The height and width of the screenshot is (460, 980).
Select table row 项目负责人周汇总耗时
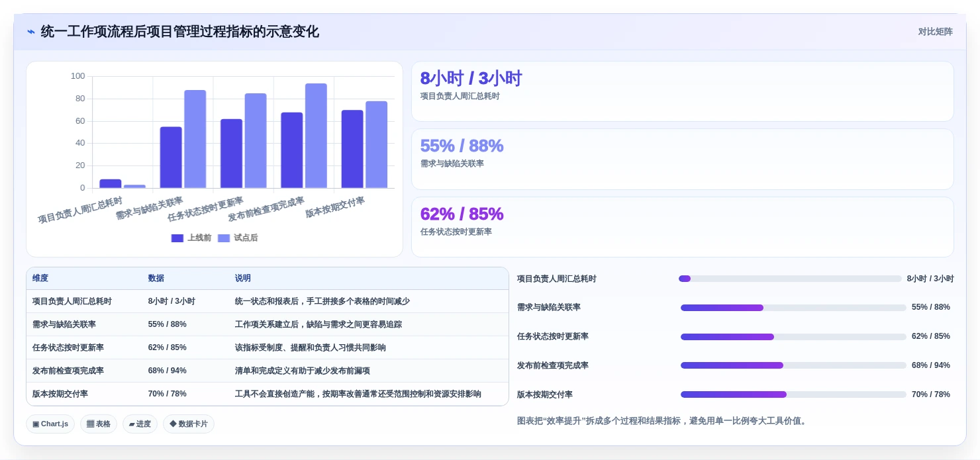tap(268, 301)
